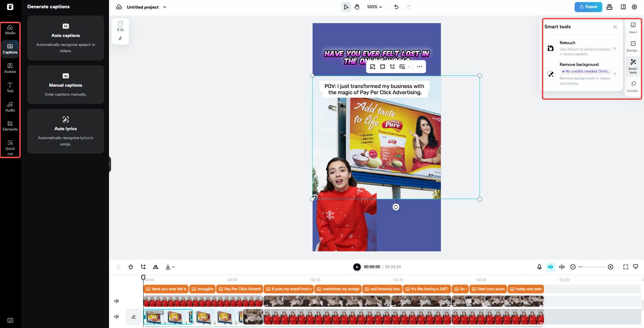Activate the Hand pan tool
The image size is (644, 328).
tap(357, 7)
